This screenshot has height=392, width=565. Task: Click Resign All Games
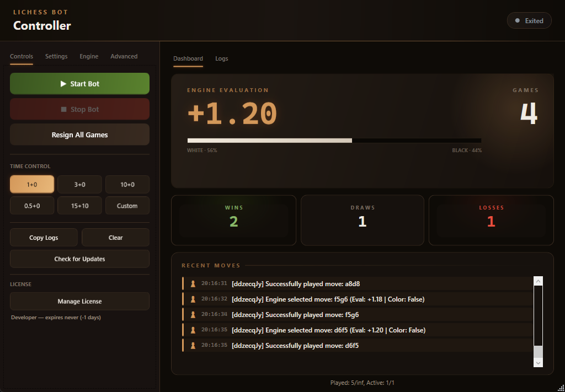79,134
